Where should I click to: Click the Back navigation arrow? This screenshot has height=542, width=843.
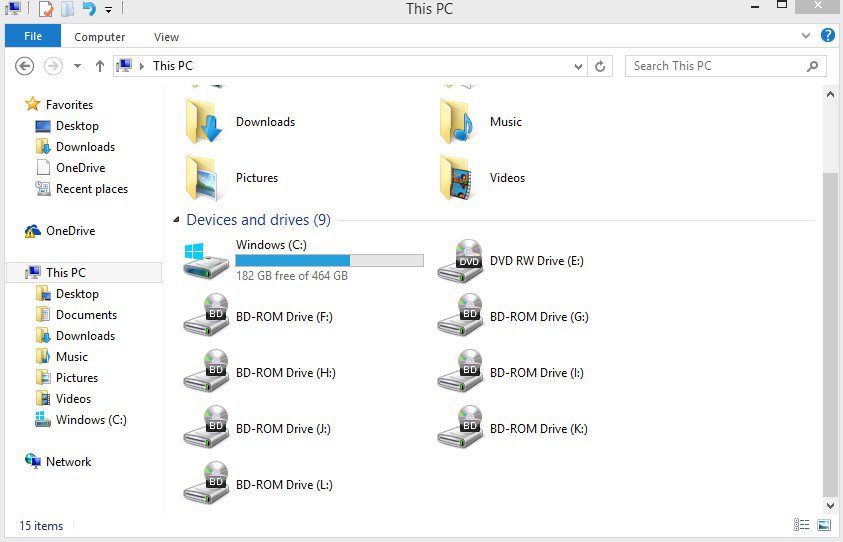click(24, 66)
